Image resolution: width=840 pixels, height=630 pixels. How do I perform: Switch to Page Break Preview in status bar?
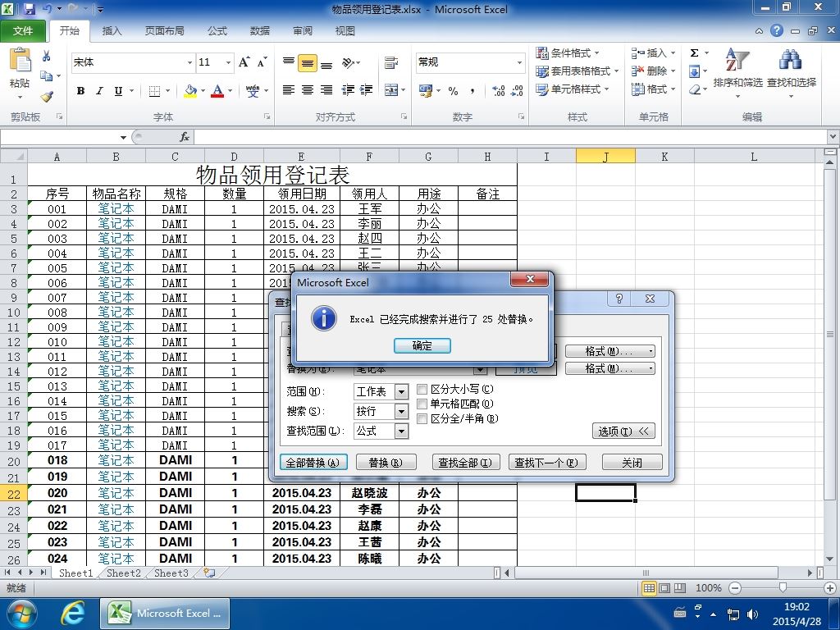point(680,588)
